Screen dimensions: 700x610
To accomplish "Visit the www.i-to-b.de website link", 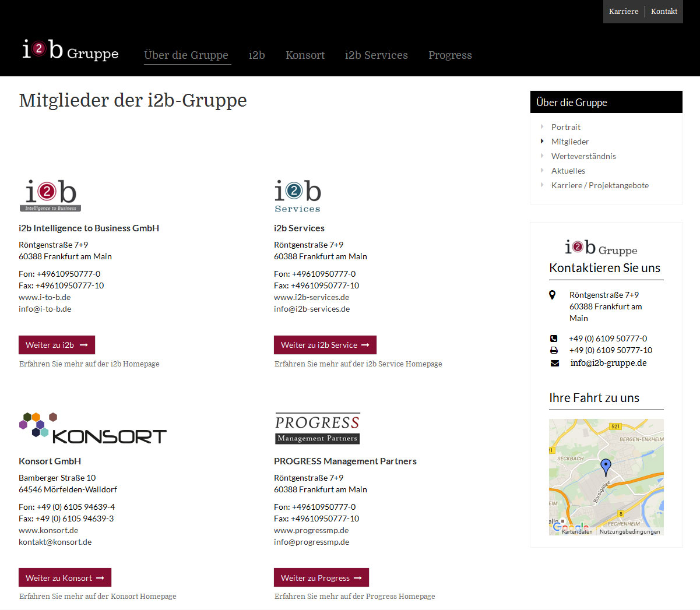I will (44, 297).
